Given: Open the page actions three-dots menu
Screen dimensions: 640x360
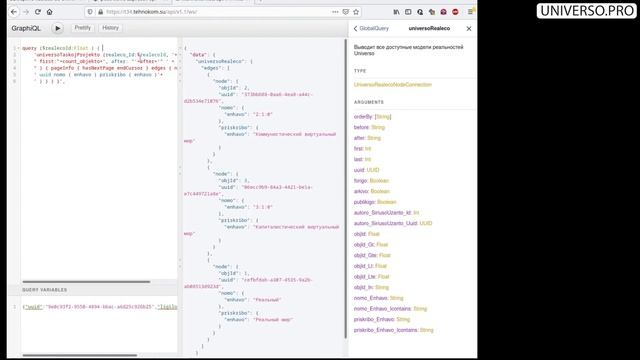Looking at the screenshot, I should coord(335,12).
